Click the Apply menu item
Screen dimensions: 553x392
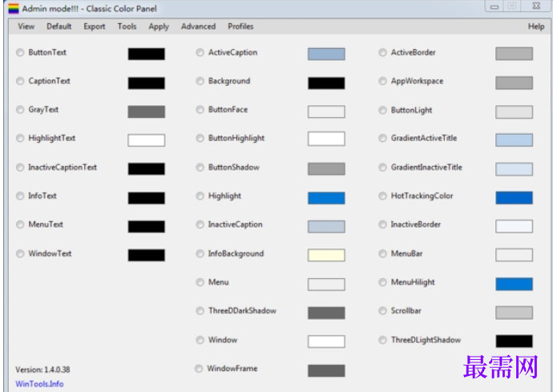coord(159,26)
